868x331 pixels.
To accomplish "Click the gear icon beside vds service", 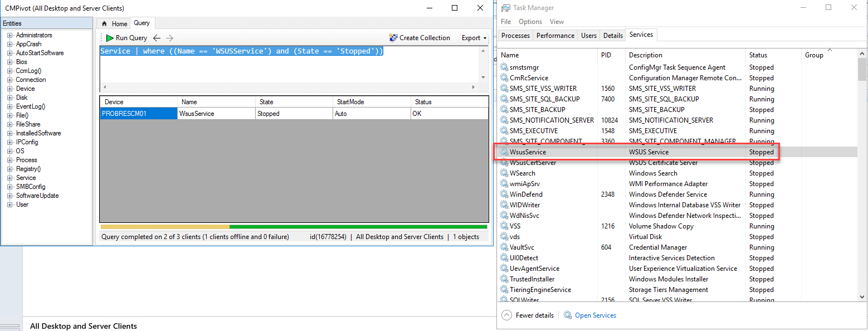I will click(504, 237).
